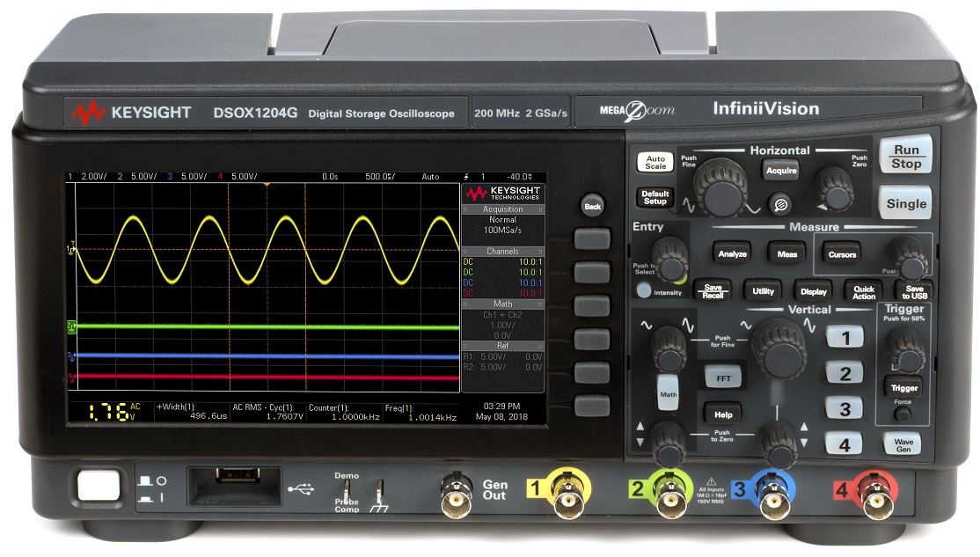Open Help with the Help button
Screen dimensions: 980x557
click(723, 414)
